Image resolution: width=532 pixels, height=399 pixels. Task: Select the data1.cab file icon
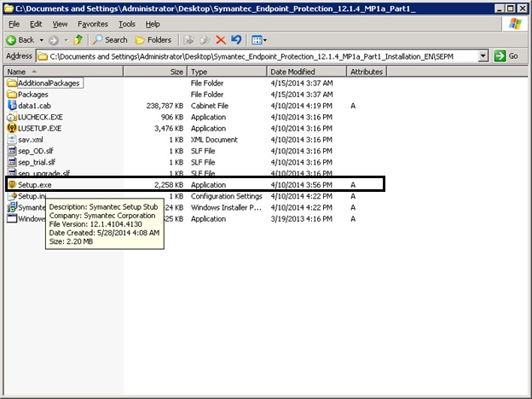[x=12, y=105]
